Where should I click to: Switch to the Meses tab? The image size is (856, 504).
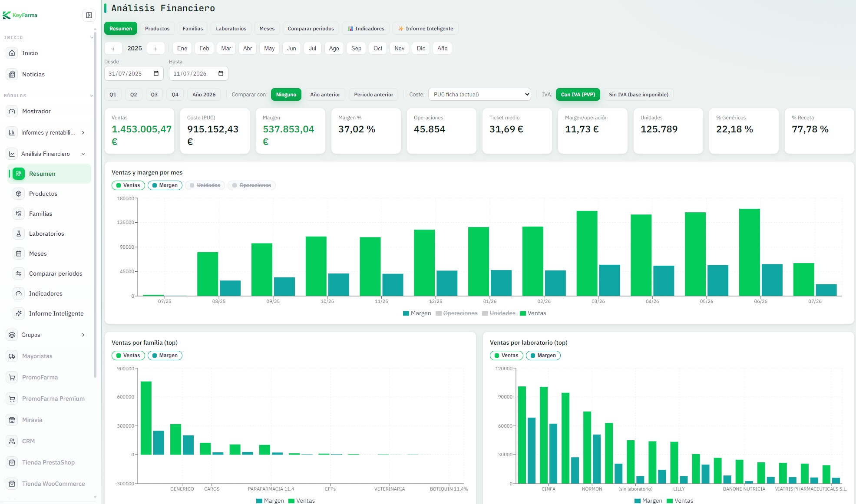pos(267,29)
